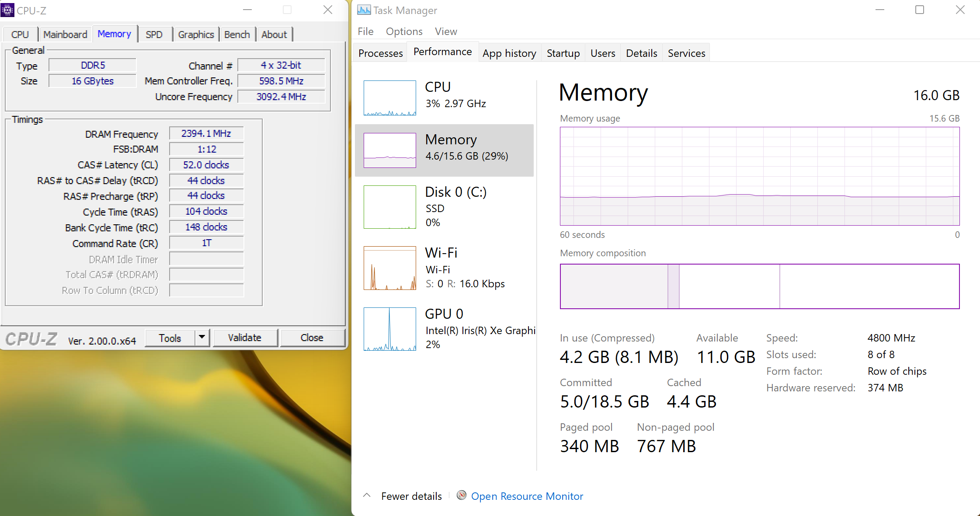The image size is (980, 516).
Task: Click the Memory composition bar
Action: point(760,286)
